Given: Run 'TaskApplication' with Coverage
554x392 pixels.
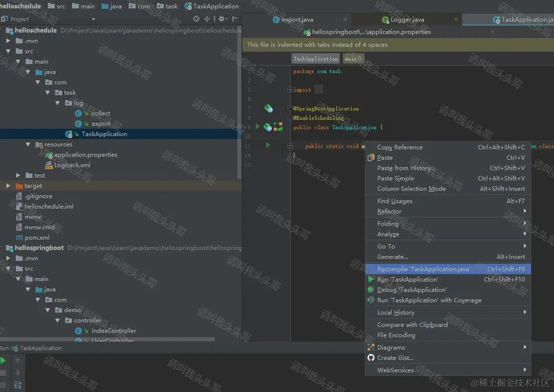Looking at the screenshot, I should [x=447, y=300].
